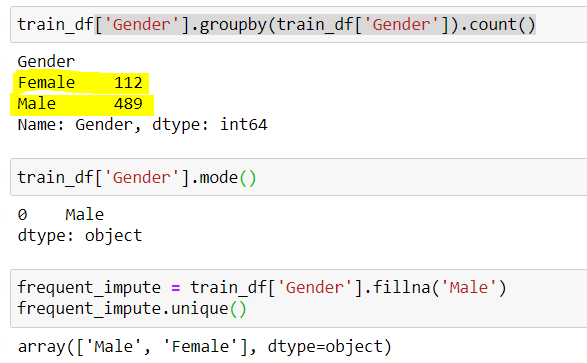This screenshot has width=587, height=363.
Task: Click the word groupby in first cell
Action: 233,25
